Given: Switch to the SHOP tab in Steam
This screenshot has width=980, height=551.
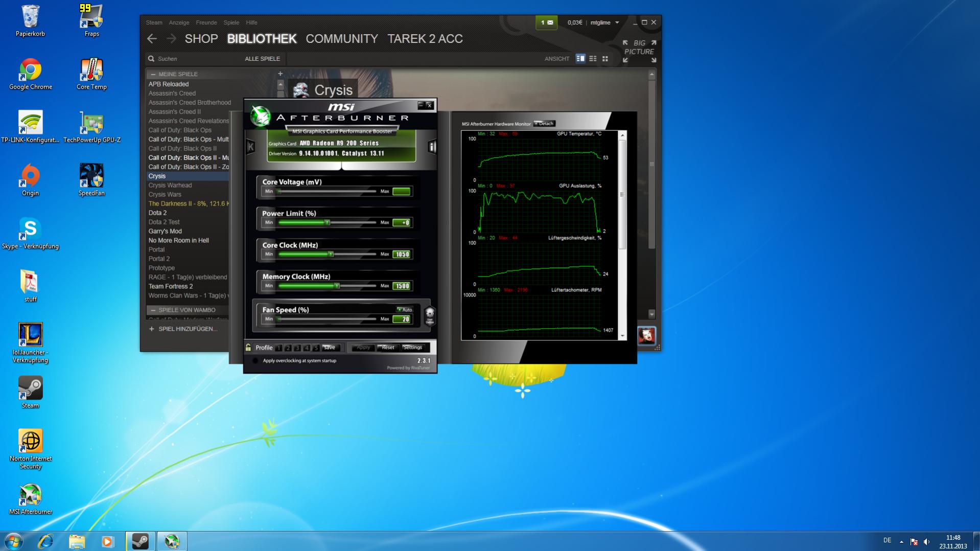Looking at the screenshot, I should (x=201, y=39).
